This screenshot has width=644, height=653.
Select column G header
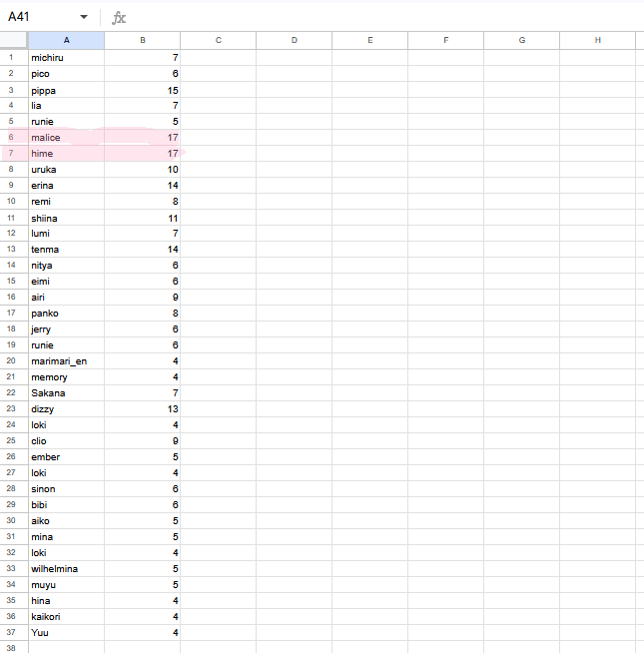coord(521,40)
